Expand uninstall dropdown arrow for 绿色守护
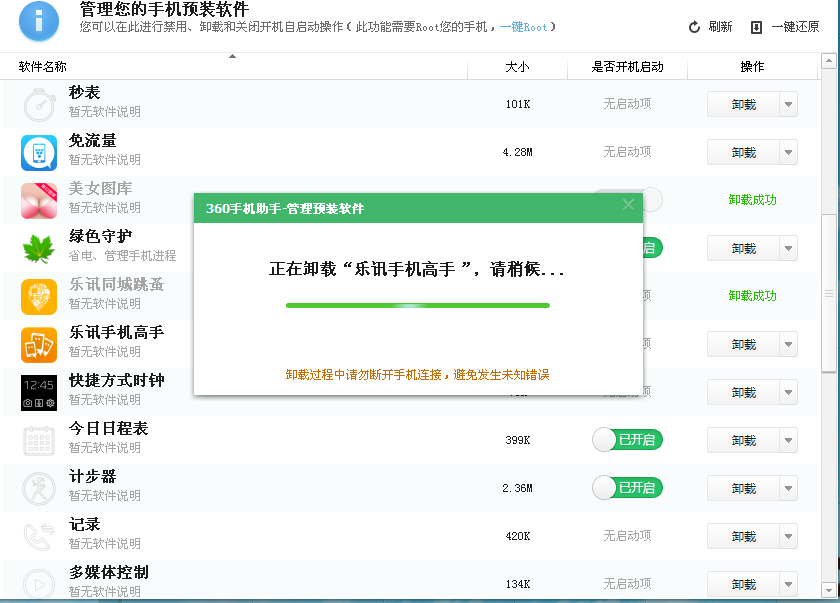840x603 pixels. pos(788,248)
